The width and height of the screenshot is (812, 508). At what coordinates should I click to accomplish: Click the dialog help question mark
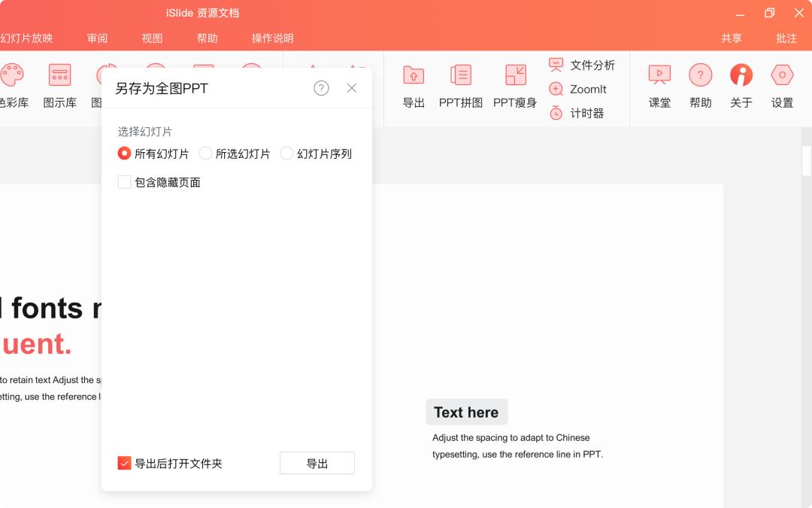point(321,88)
